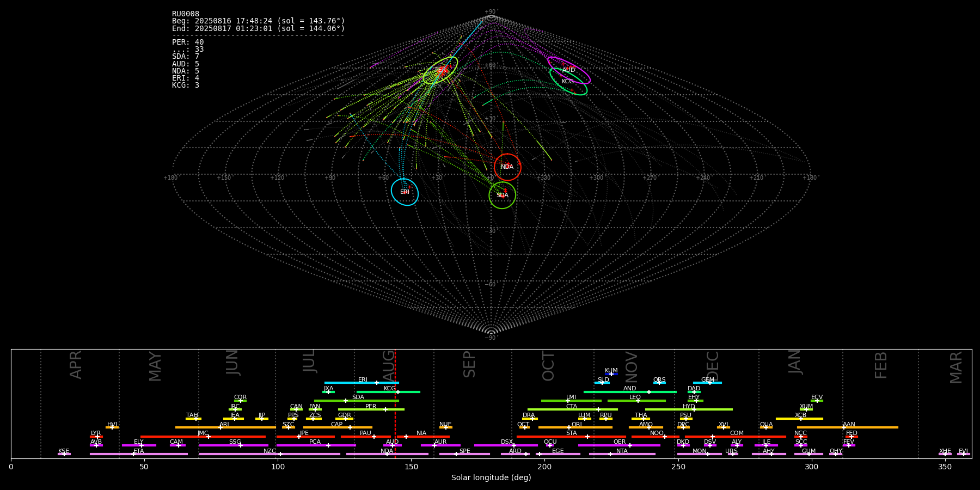980x490 pixels.
Task: Click the 'AUD: 5' count in the list
Action: 186,64
